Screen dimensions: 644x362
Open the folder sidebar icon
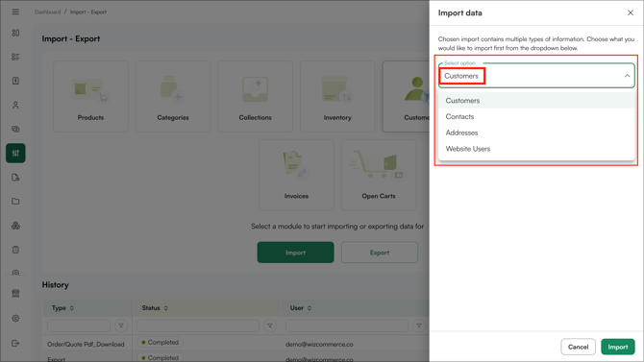[15, 202]
